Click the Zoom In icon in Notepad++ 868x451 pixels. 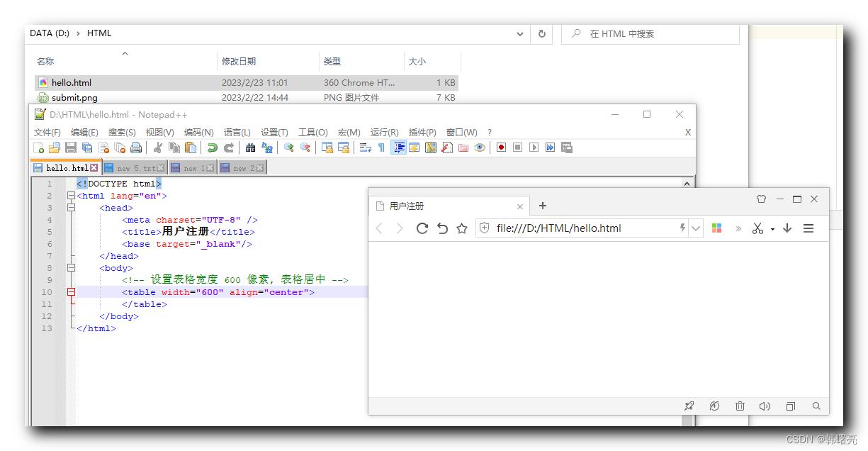288,147
